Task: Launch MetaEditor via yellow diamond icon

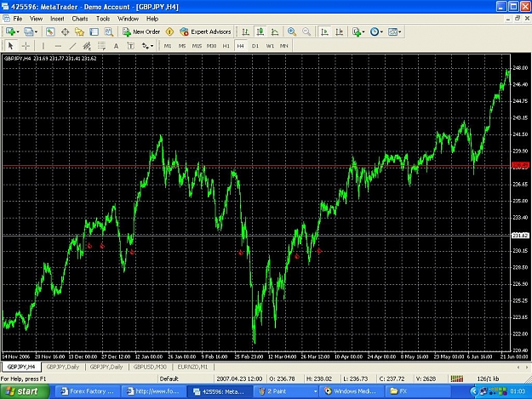Action: [169, 31]
